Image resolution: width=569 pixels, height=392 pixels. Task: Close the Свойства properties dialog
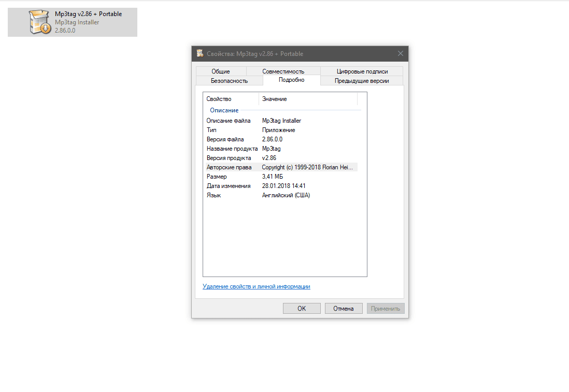click(x=400, y=54)
